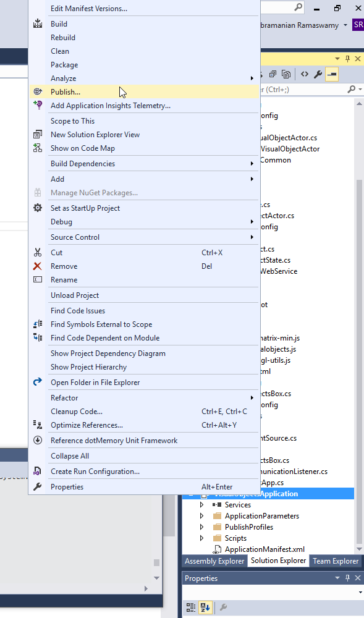Select the Cut scissors icon in context menu
This screenshot has width=364, height=618.
[x=37, y=252]
